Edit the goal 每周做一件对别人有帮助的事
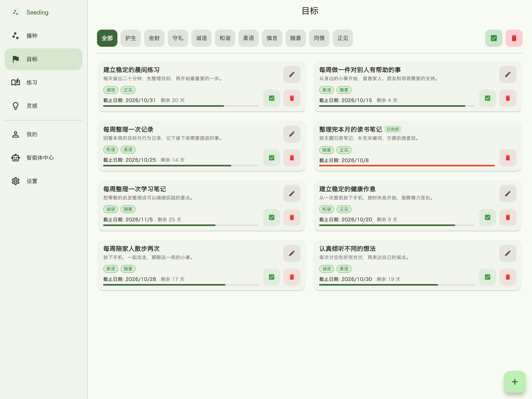Viewport: 532px width, 399px height. click(507, 74)
